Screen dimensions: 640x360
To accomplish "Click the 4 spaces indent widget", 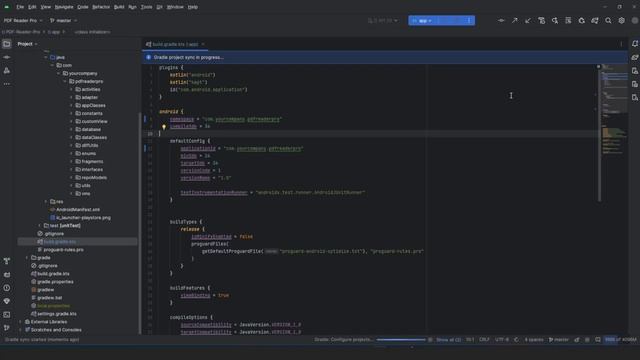I will [534, 340].
